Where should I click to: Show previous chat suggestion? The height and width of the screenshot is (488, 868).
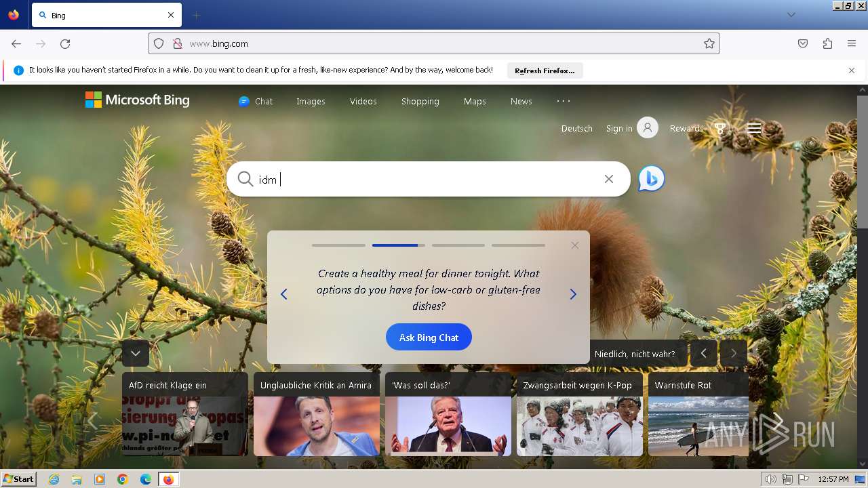(x=284, y=294)
